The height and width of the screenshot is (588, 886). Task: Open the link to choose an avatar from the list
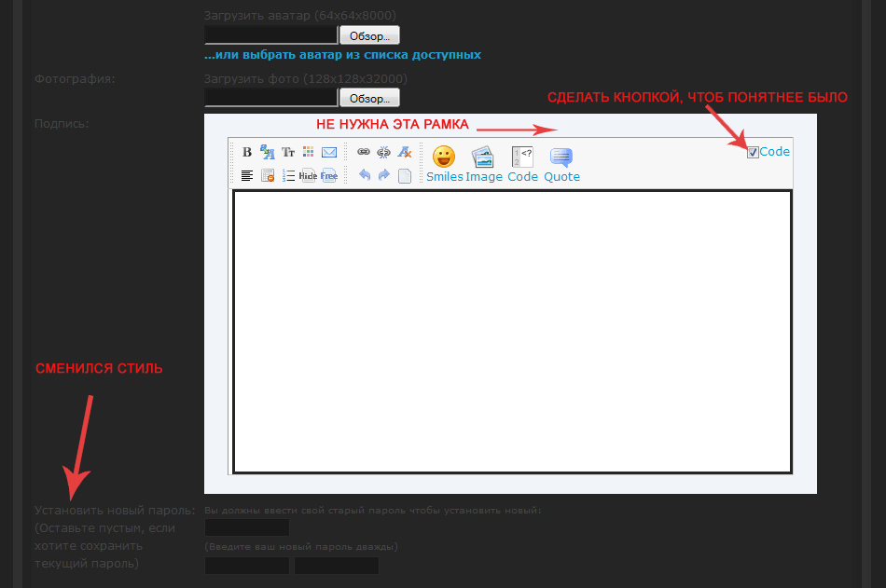point(342,55)
